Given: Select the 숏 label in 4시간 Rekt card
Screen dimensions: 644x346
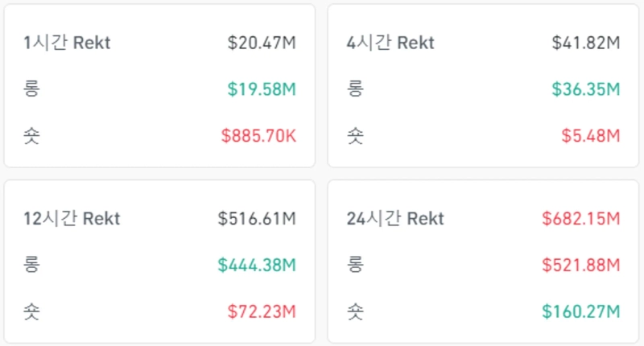Looking at the screenshot, I should pos(355,136).
